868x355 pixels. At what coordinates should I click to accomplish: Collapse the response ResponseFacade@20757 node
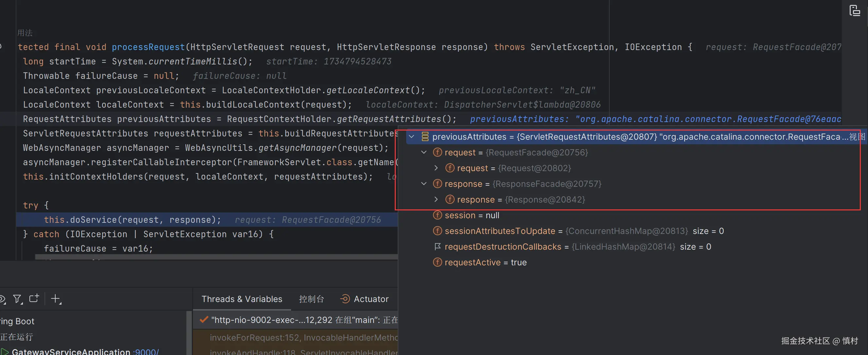coord(424,184)
